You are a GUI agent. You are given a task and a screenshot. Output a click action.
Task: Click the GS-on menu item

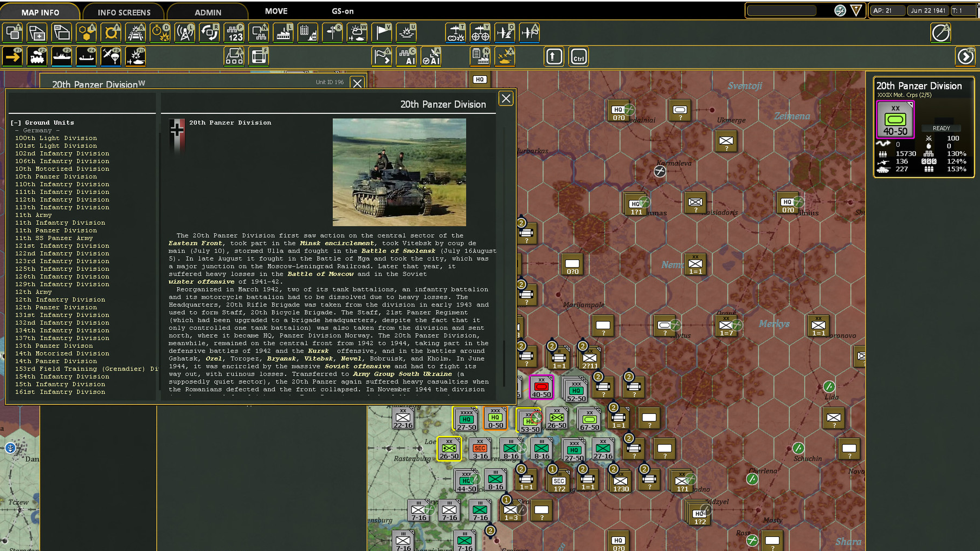pos(343,11)
